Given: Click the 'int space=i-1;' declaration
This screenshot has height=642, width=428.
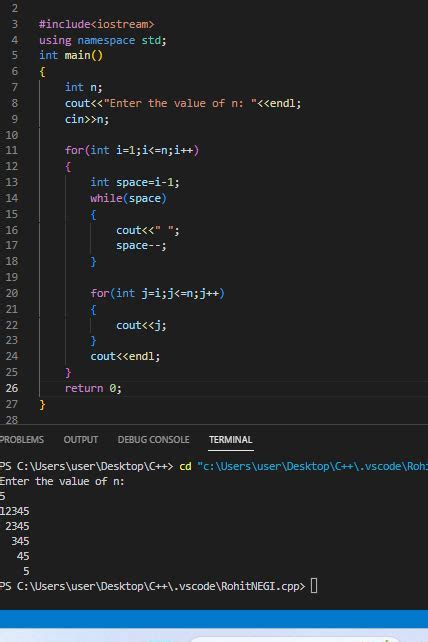Looking at the screenshot, I should [135, 182].
